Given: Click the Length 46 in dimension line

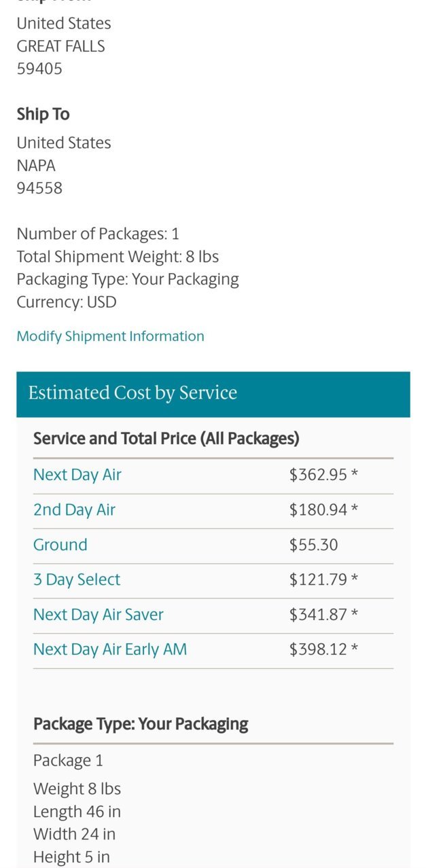Looking at the screenshot, I should [77, 812].
